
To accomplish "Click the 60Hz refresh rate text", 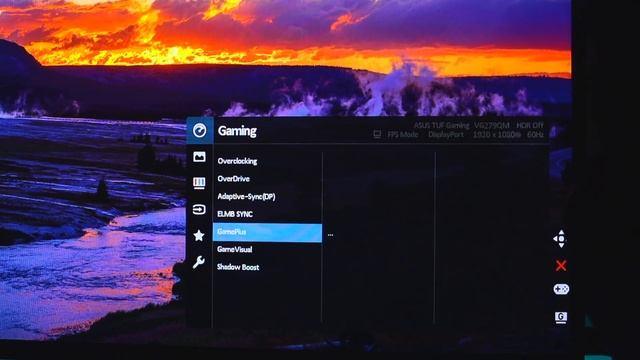I will click(x=535, y=134).
